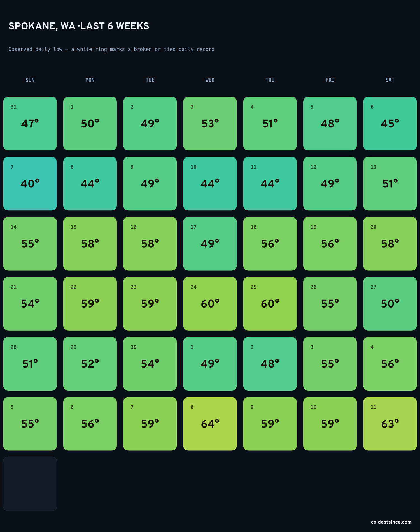
Task: Open the day 2 tile showing 48°
Action: (270, 364)
